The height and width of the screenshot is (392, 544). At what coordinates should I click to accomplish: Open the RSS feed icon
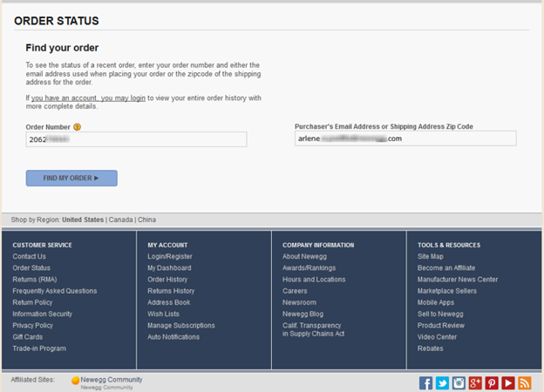point(525,383)
